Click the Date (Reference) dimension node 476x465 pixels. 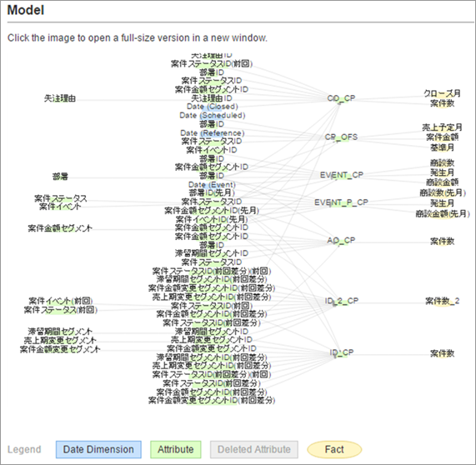213,133
